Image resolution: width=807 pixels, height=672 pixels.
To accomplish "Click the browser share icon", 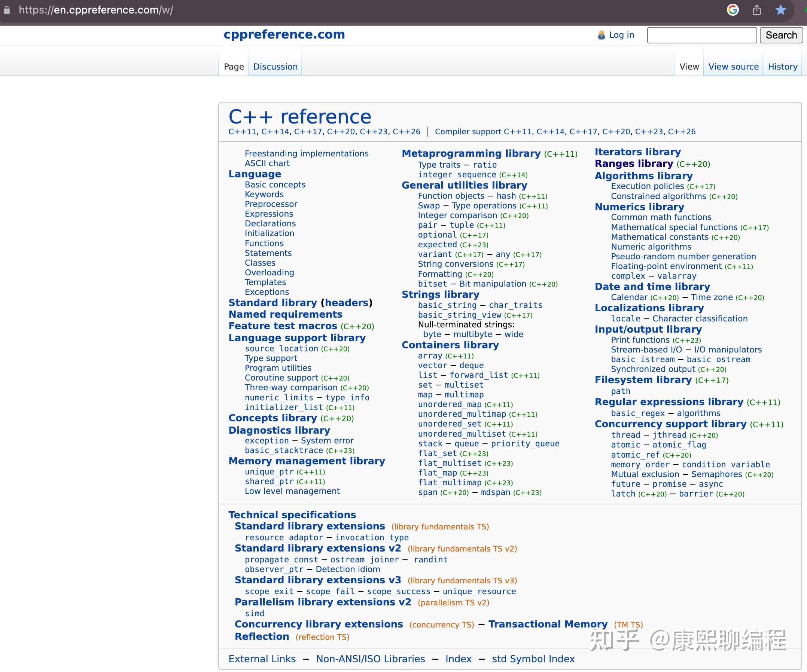I will point(757,10).
